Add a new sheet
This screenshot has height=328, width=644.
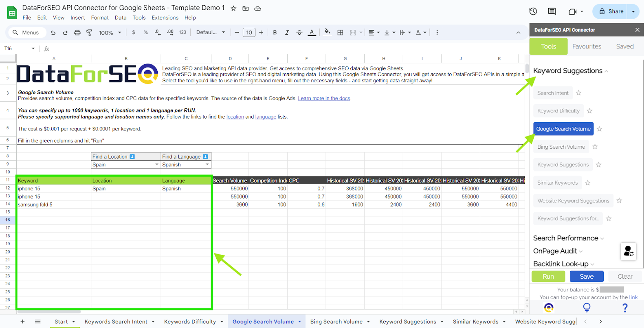pyautogui.click(x=22, y=321)
